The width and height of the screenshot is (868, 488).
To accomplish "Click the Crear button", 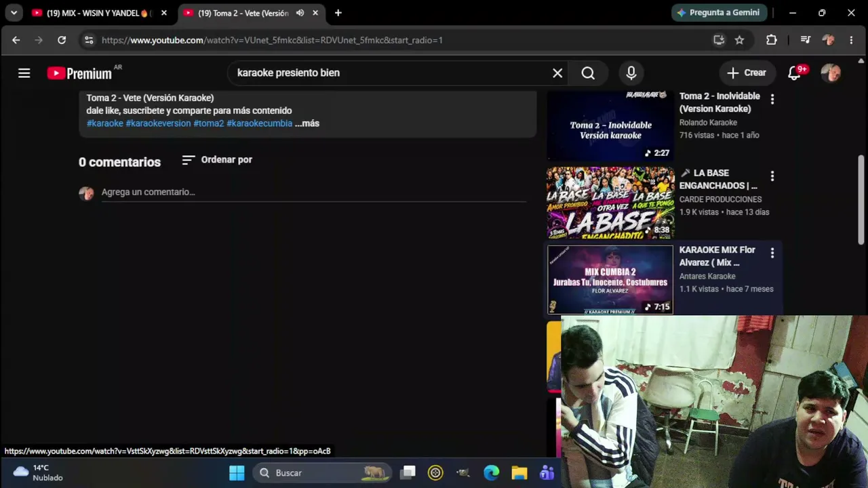I will tap(747, 73).
